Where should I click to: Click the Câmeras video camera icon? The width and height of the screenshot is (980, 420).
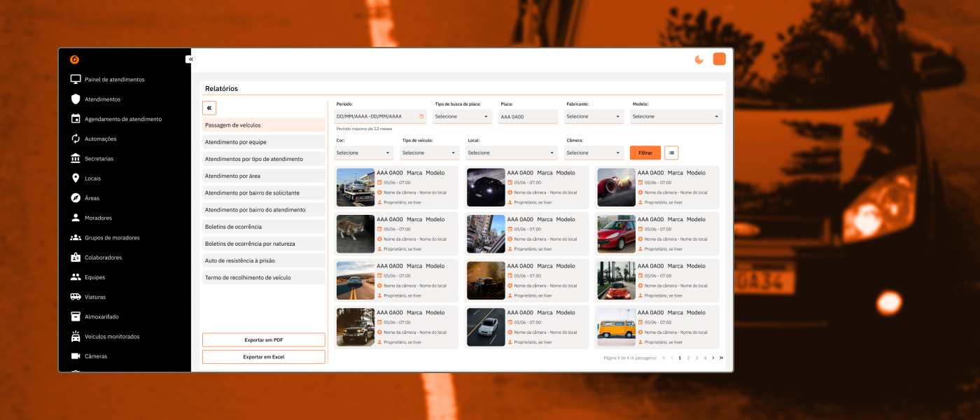pyautogui.click(x=76, y=356)
